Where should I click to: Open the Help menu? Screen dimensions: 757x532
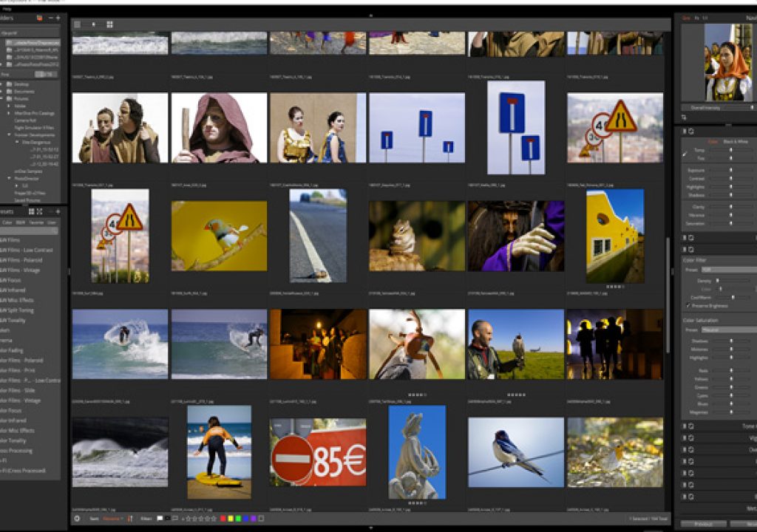click(x=6, y=9)
